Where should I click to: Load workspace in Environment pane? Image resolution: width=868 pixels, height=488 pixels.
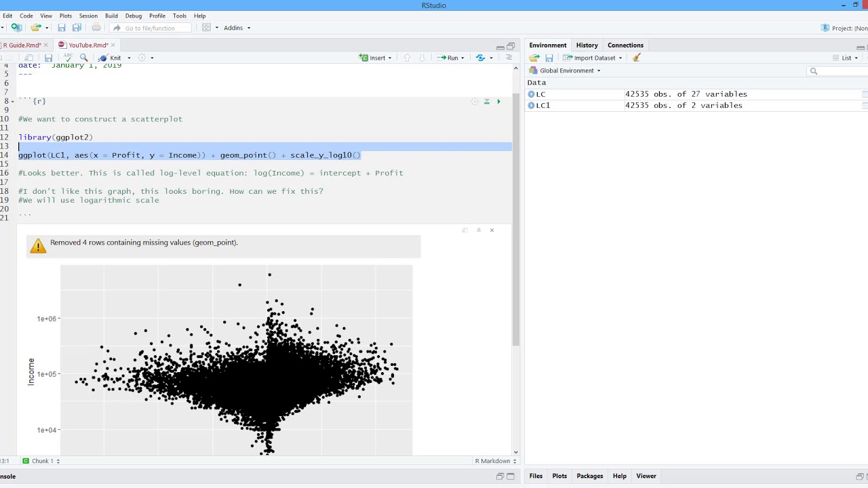[x=534, y=58]
